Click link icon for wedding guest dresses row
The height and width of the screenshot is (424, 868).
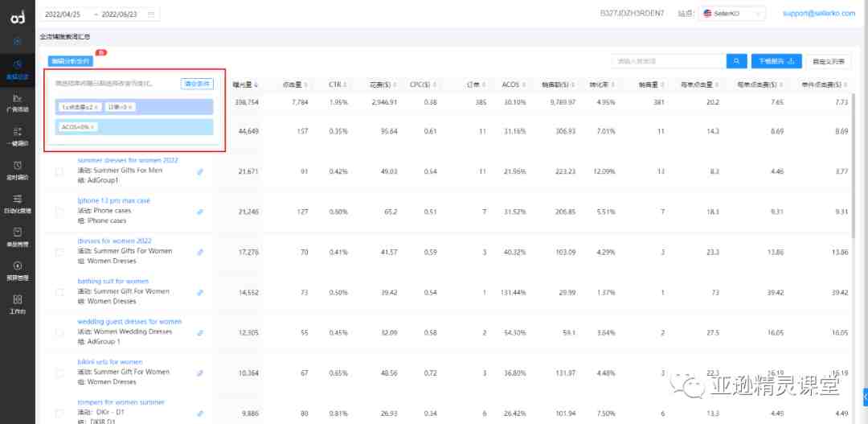(x=200, y=333)
